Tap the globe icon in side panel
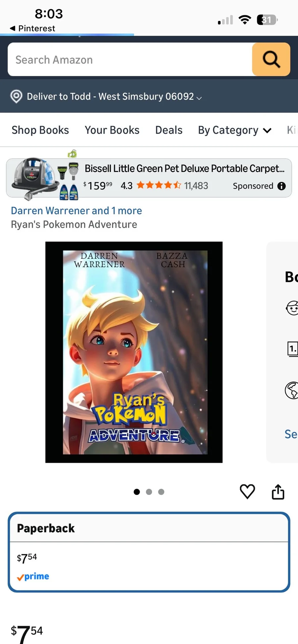 point(292,390)
